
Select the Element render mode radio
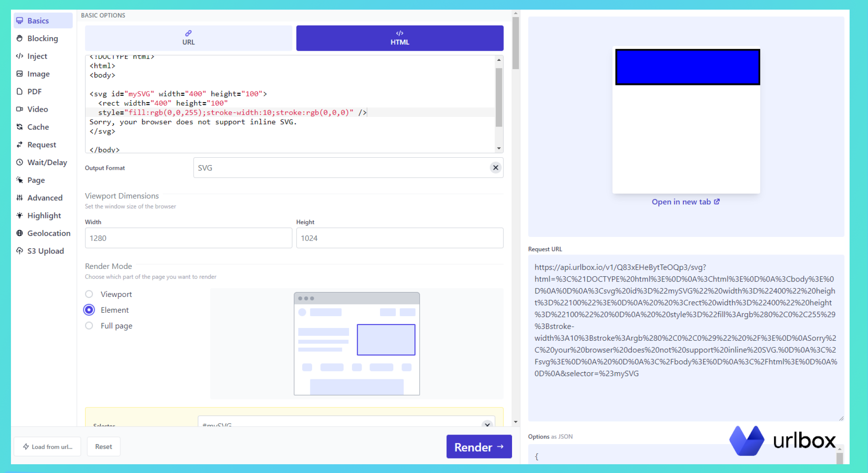89,310
